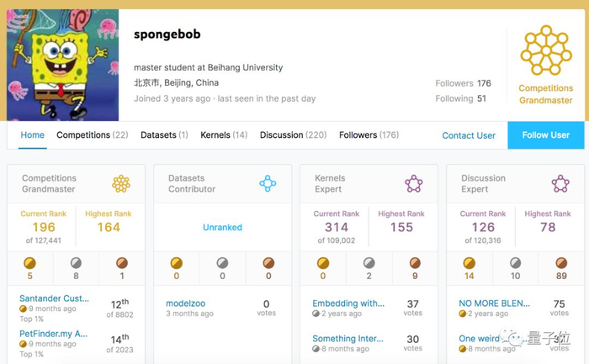Open the Santander Customer competition link

pyautogui.click(x=54, y=298)
